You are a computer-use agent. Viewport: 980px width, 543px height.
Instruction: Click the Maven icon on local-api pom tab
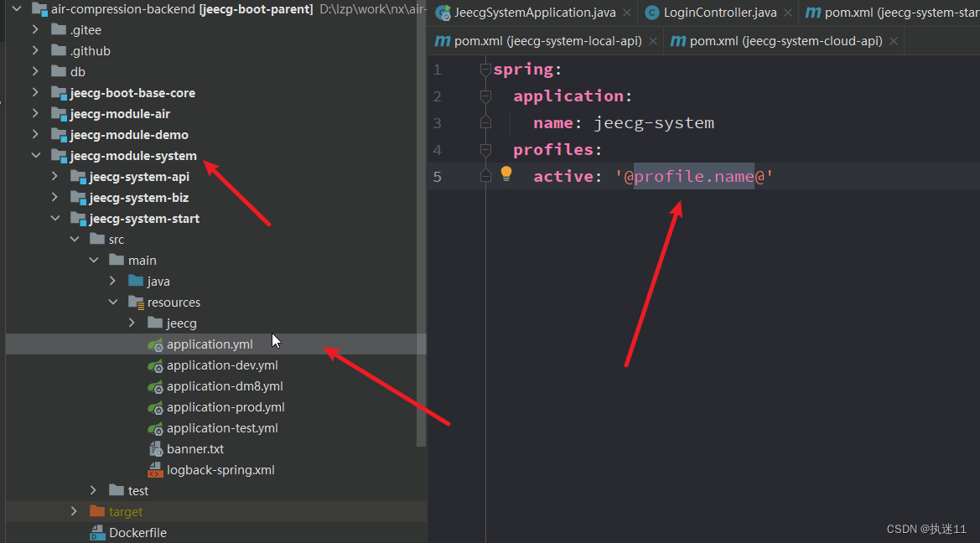point(443,41)
